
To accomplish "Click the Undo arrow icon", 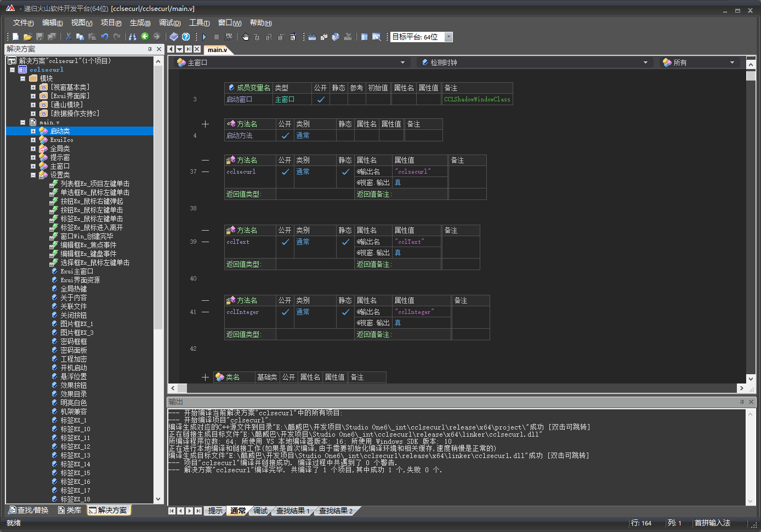I will pyautogui.click(x=104, y=37).
